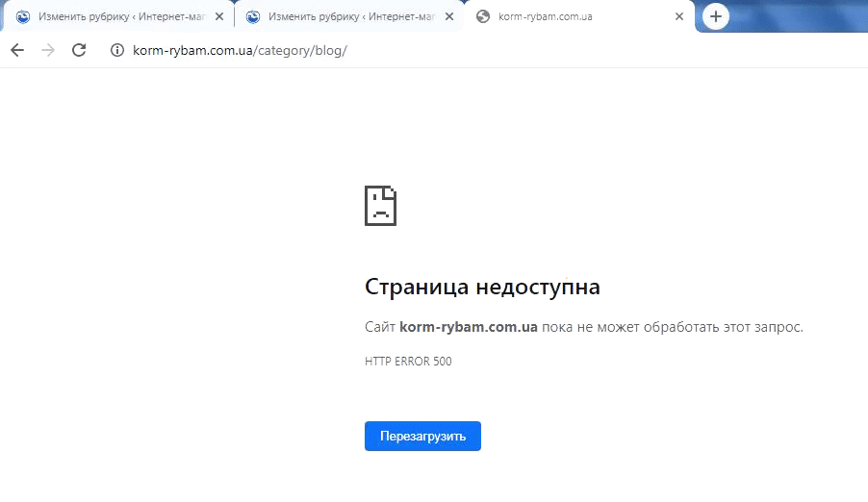
Task: Close the second Изменить рубрику tab
Action: (x=449, y=16)
